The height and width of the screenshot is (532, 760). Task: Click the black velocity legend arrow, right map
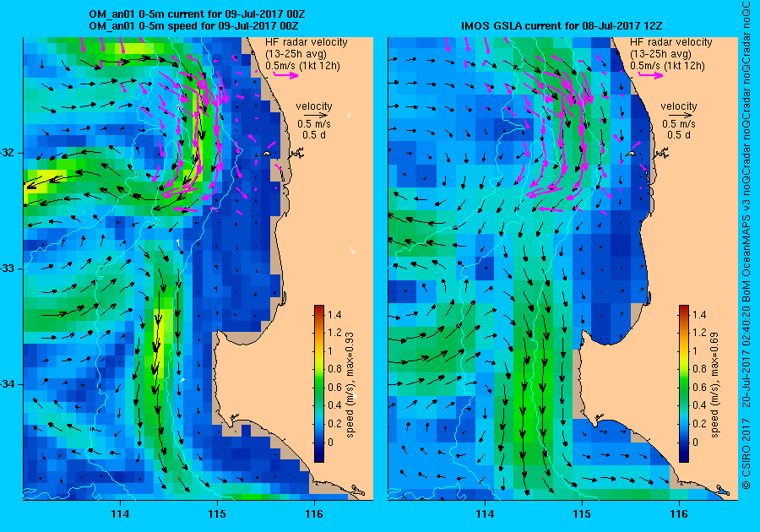679,116
